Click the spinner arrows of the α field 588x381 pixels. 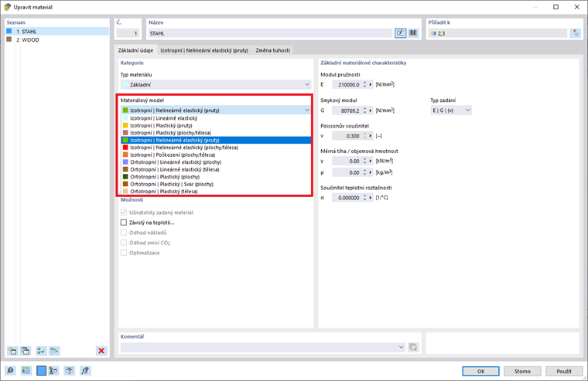click(364, 198)
